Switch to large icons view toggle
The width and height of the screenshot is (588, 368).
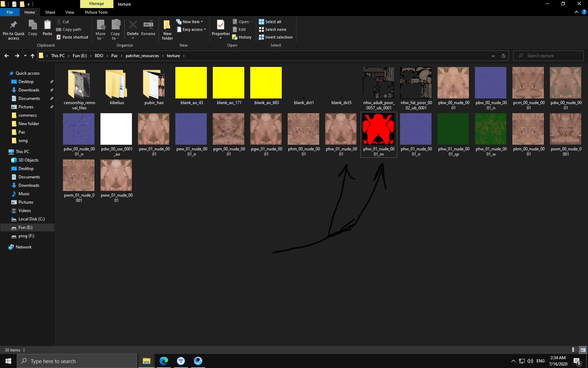click(x=583, y=350)
